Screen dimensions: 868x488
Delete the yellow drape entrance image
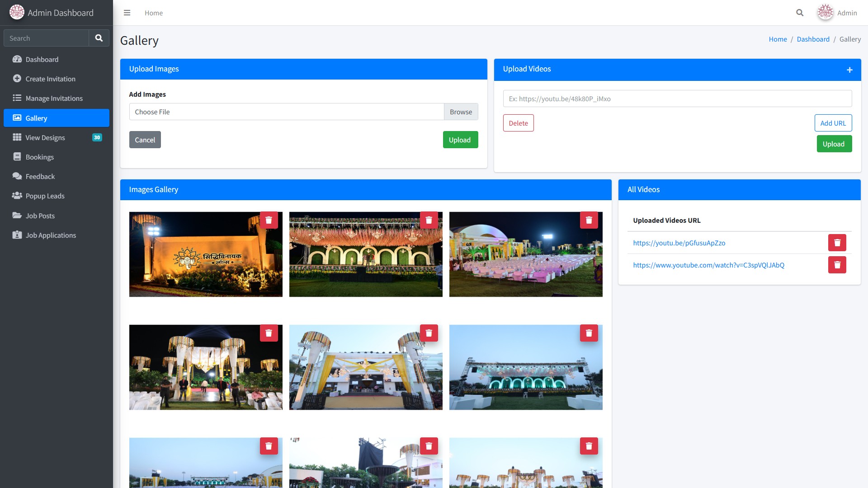429,333
